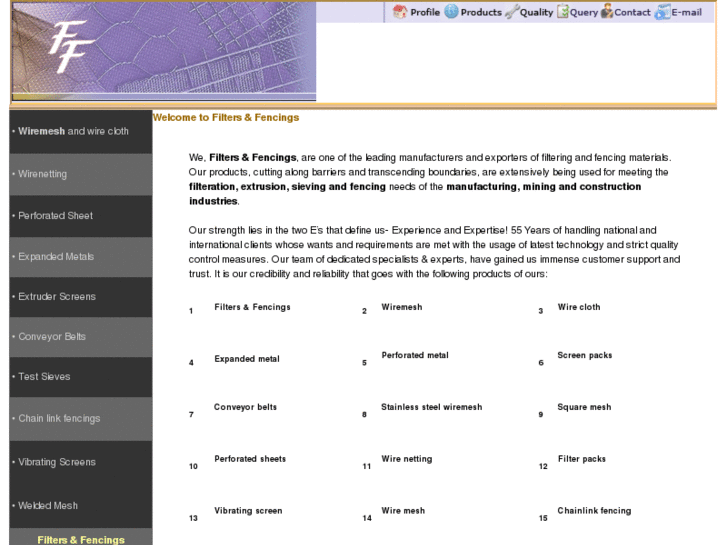Select Welded Mesh sidebar item

pyautogui.click(x=81, y=506)
